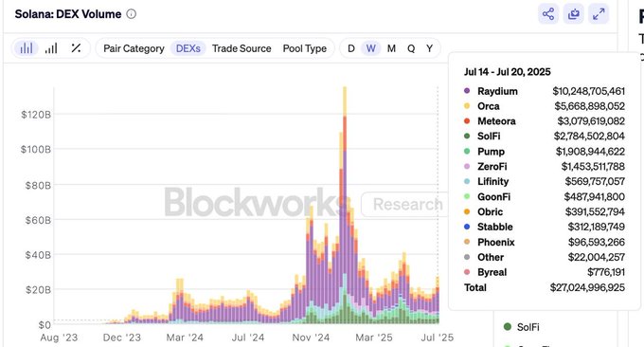Select Yearly interval Y
Screen dimensions: 644x347
pos(429,48)
